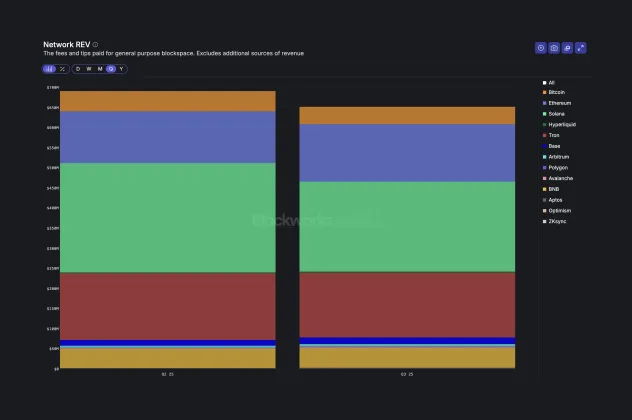The height and width of the screenshot is (420, 632).
Task: Switch to the percentage view icon
Action: (x=62, y=69)
